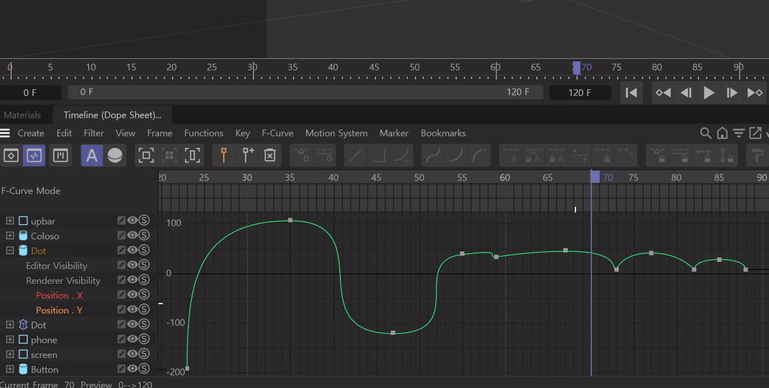Apply Ease Out curve icon
The height and width of the screenshot is (388, 769).
tap(479, 155)
